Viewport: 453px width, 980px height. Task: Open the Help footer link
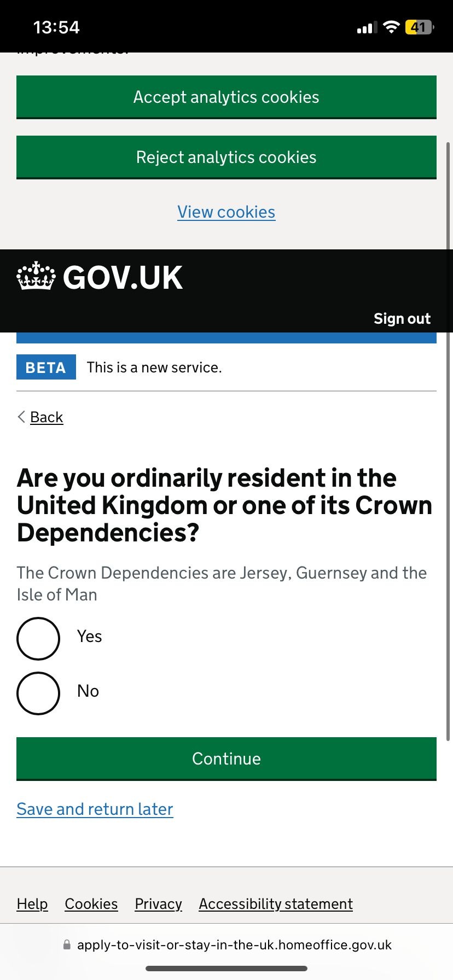(32, 904)
